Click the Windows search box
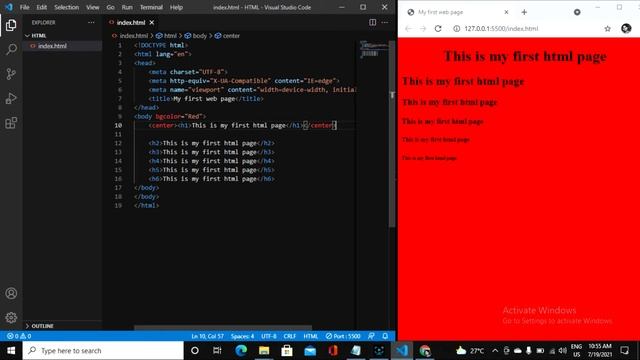 click(103, 350)
